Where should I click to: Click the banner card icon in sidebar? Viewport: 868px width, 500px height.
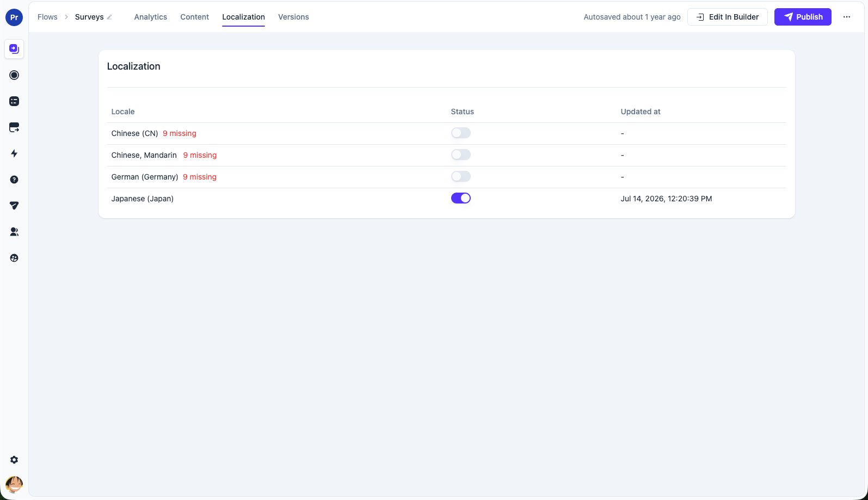point(14,127)
